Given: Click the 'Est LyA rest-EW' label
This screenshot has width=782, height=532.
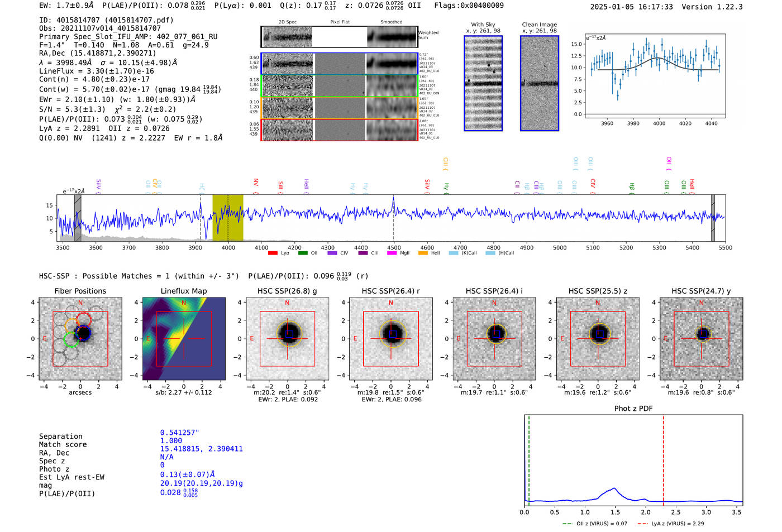Looking at the screenshot, I should point(71,477).
